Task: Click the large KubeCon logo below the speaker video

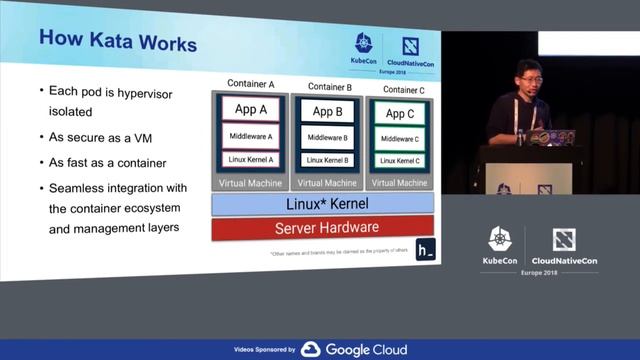Action: point(500,238)
